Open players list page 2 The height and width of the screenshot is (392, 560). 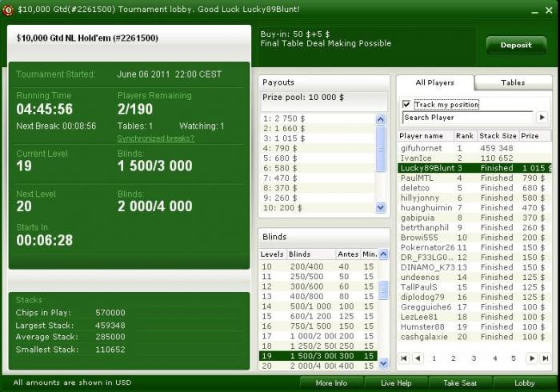(454, 358)
